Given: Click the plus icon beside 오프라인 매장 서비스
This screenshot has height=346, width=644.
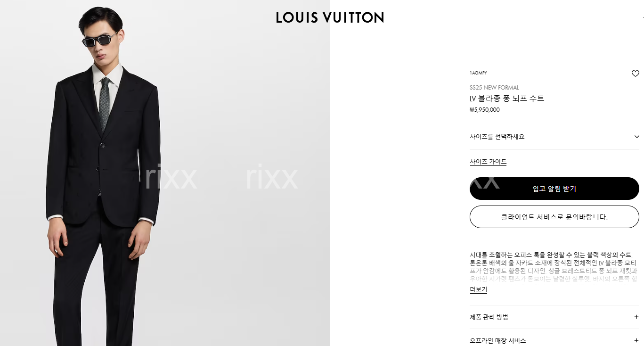Looking at the screenshot, I should (x=636, y=340).
